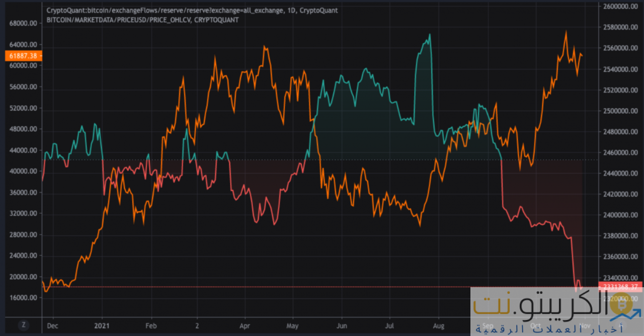
Task: Click the Dec label on time axis
Action: pos(52,325)
